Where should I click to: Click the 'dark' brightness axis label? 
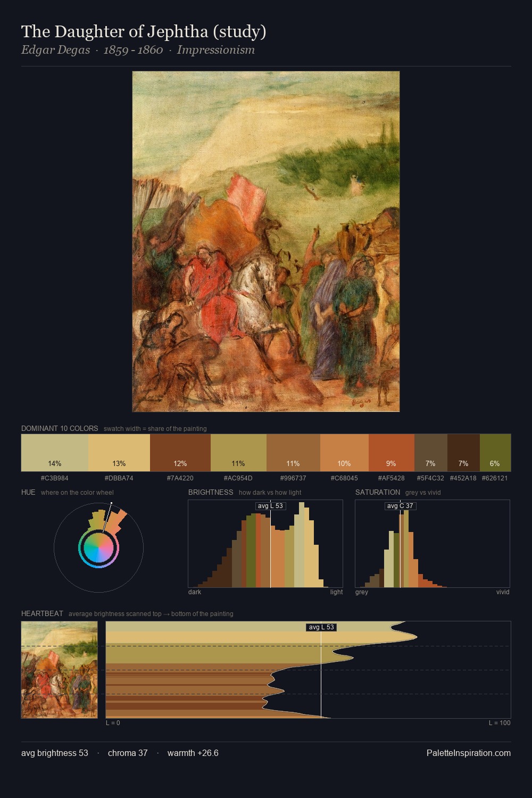[x=195, y=592]
